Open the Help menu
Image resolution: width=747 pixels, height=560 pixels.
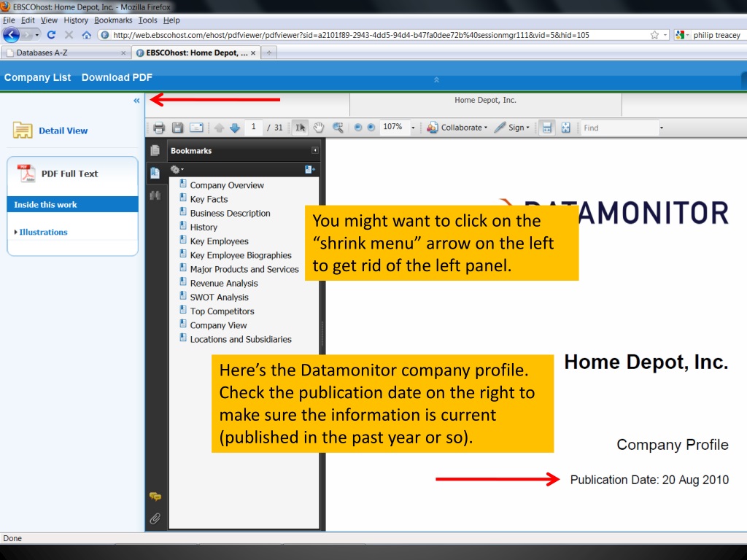pos(171,20)
